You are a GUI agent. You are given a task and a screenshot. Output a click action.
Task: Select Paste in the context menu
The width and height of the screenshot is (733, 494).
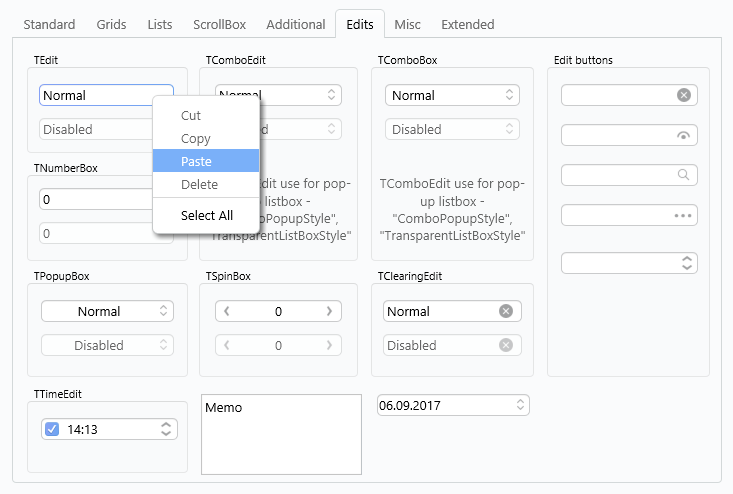pyautogui.click(x=206, y=161)
